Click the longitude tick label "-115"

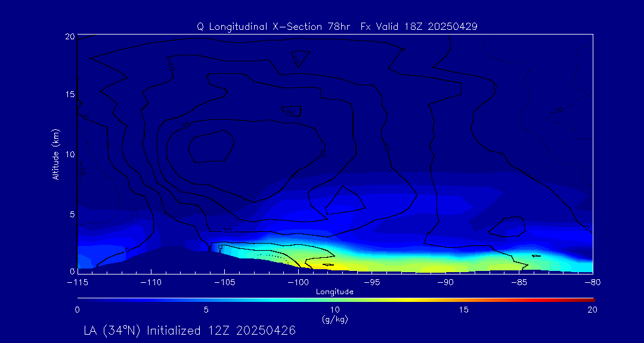[x=77, y=283]
